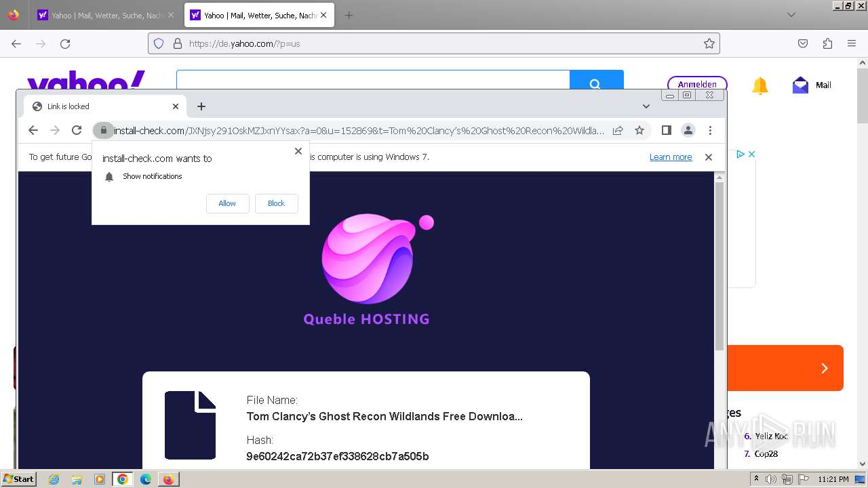Open Microsoft Edge from taskbar
This screenshot has height=488, width=868.
click(x=146, y=479)
